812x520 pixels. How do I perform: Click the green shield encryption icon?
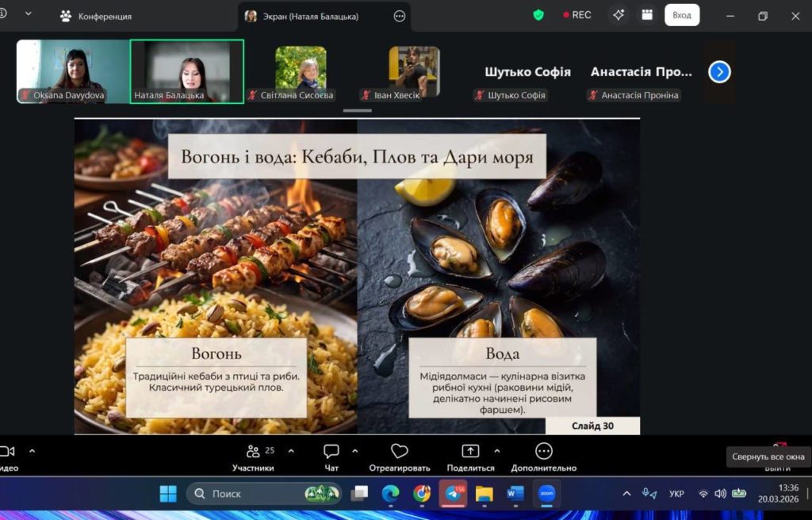538,15
